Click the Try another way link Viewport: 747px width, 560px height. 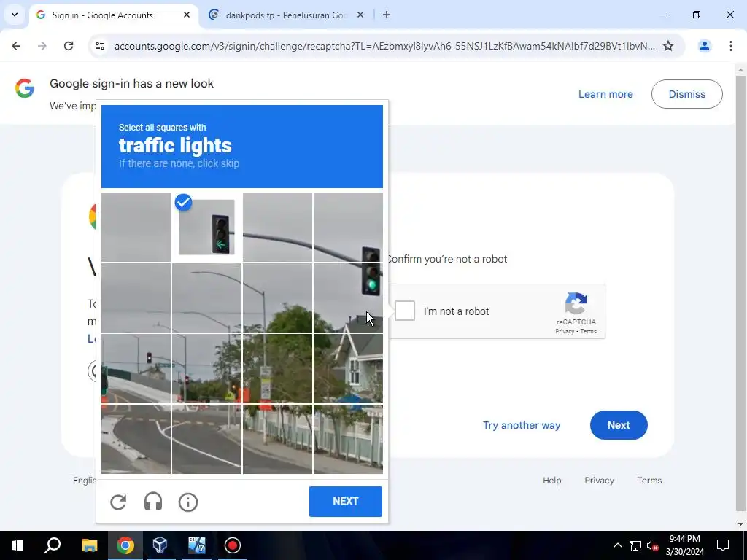521,425
